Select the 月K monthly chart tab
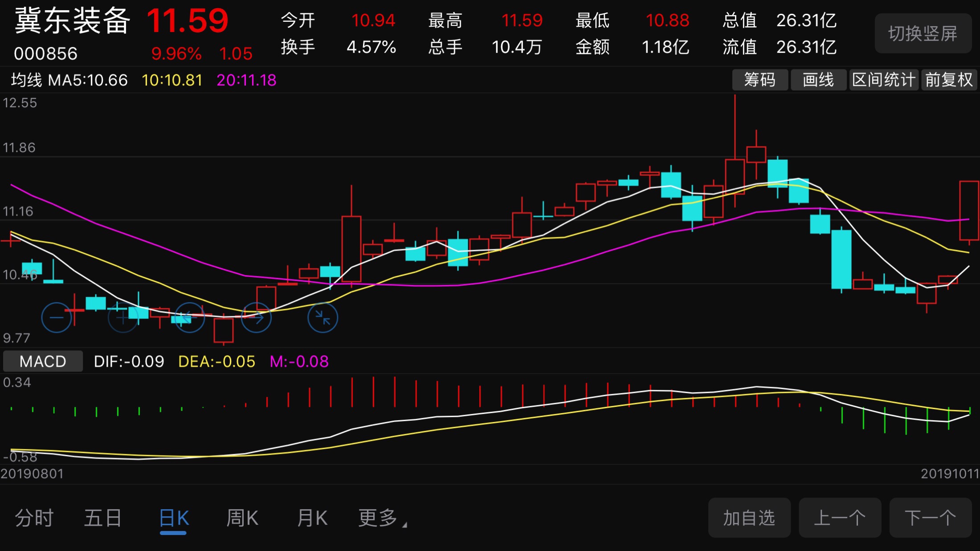The image size is (980, 551). click(x=312, y=518)
